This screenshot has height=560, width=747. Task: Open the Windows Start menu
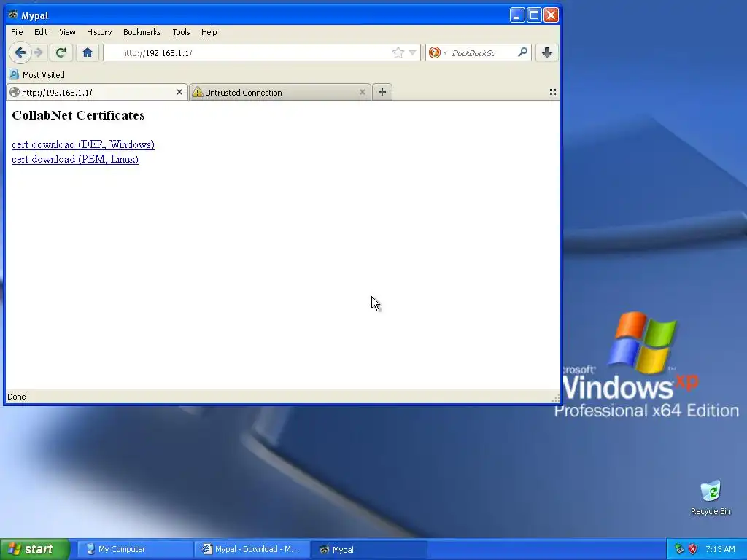click(34, 549)
